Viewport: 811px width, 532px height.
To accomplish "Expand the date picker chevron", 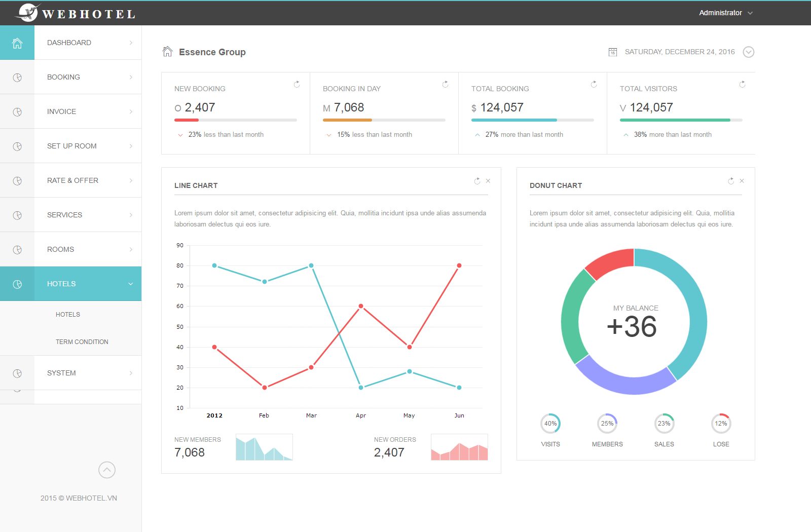I will [749, 52].
